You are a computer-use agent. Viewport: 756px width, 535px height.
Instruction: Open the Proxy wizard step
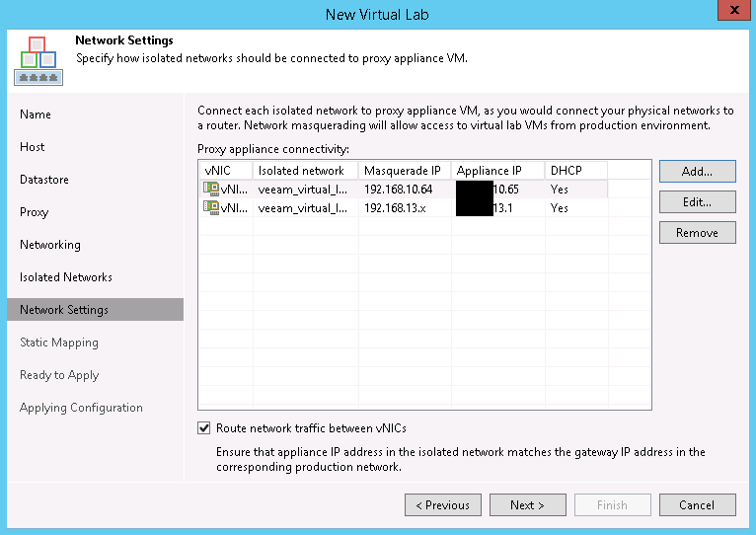point(35,212)
